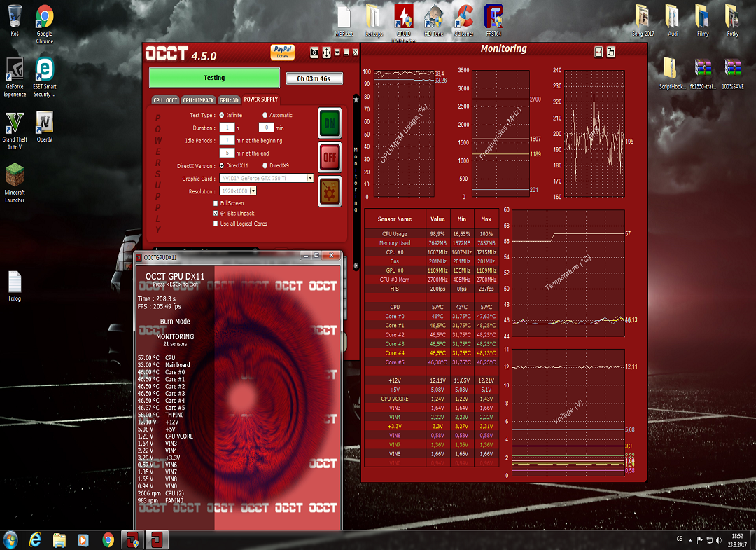Switch to the GPU : 3D tab

tap(229, 100)
